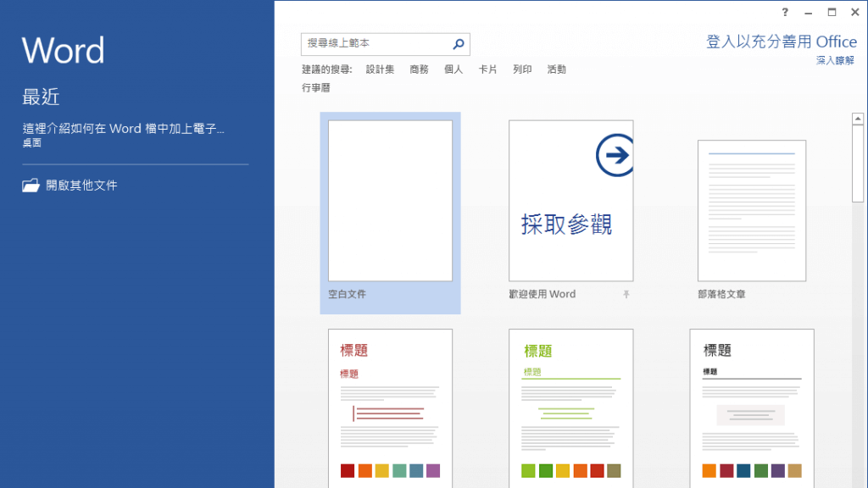Click the Help question mark icon

(785, 12)
